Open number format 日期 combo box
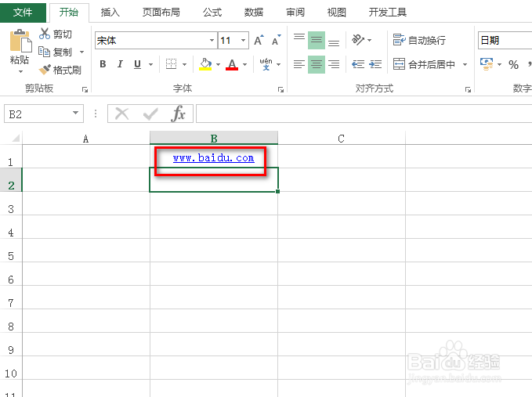Screen dimensions: 532x397 click(x=505, y=41)
